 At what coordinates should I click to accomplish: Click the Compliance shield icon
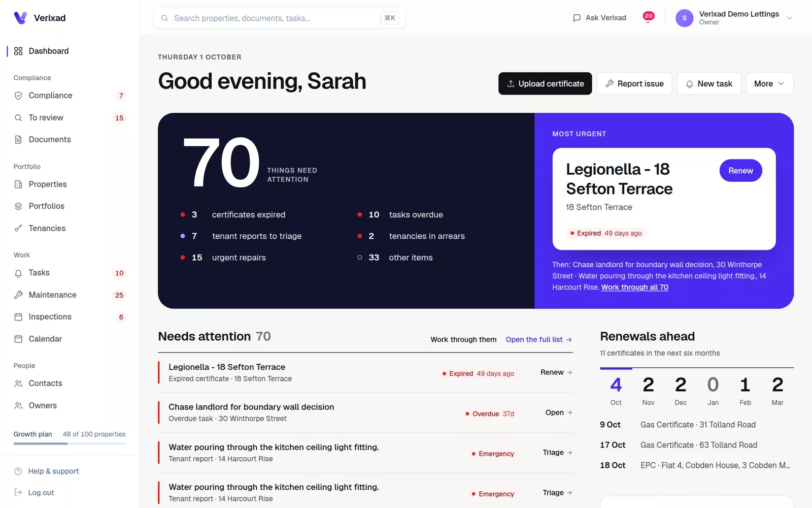point(18,96)
